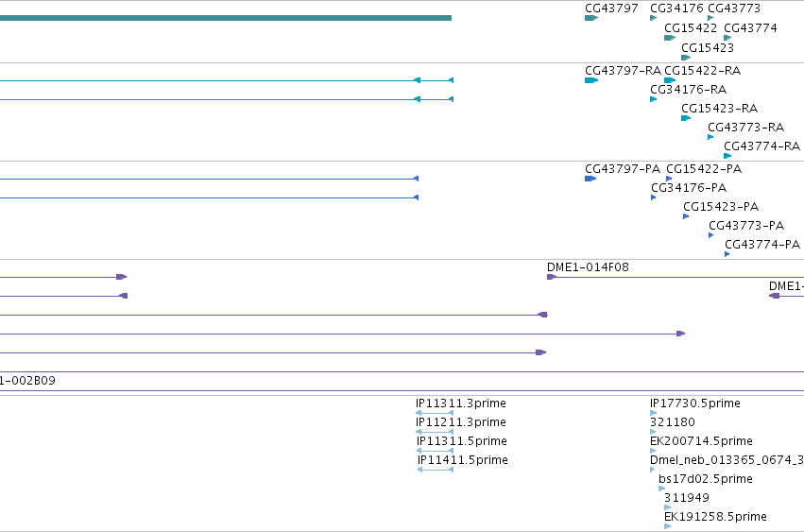Select the CG43773-PA label
The height and width of the screenshot is (532, 804).
tap(746, 226)
